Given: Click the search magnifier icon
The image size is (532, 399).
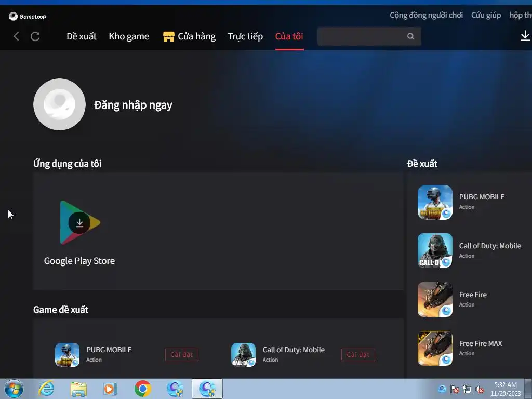Looking at the screenshot, I should 410,36.
